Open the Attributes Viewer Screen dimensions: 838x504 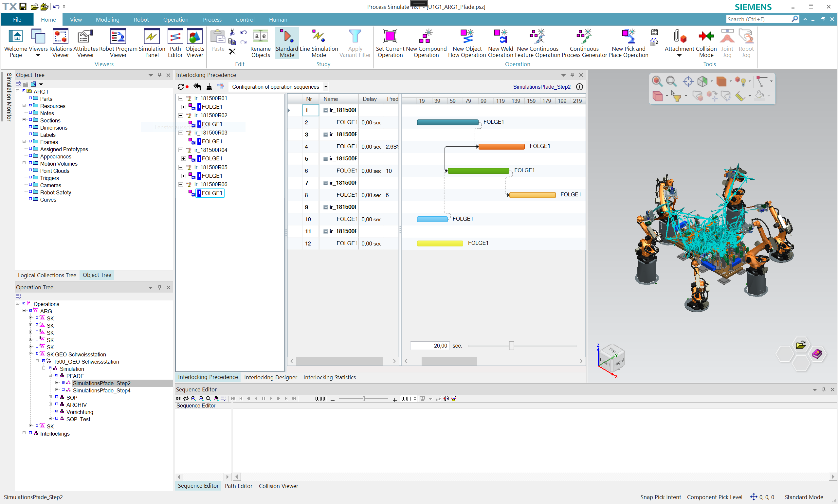coord(85,43)
